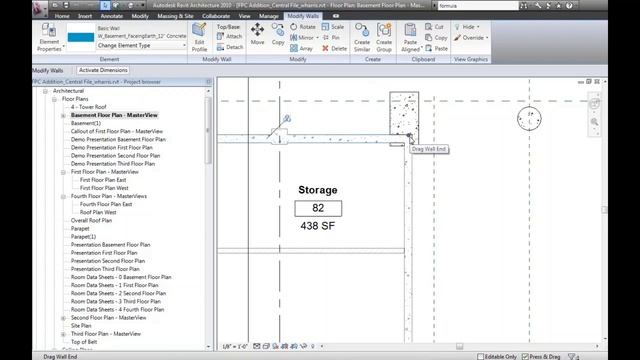Open the Massing & Site tab

[175, 16]
